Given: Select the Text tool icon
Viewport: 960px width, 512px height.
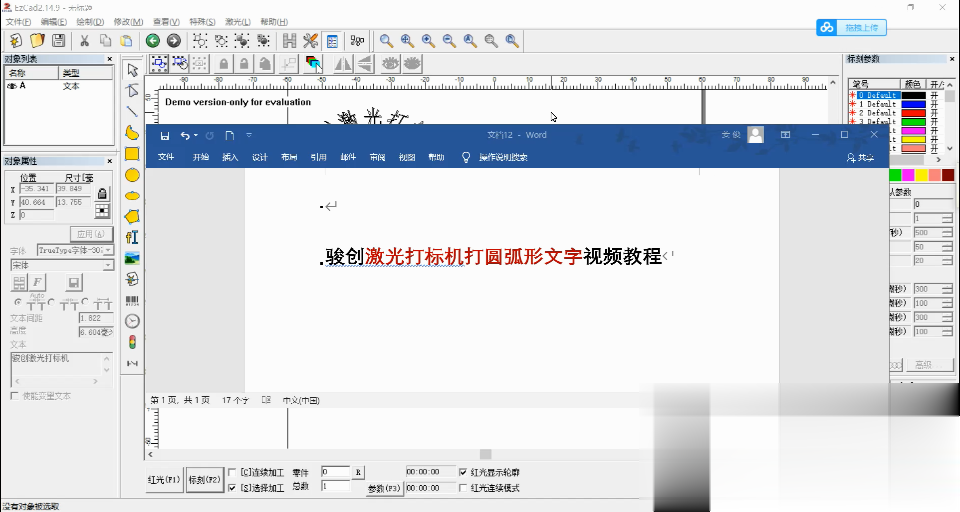Looking at the screenshot, I should click(x=132, y=237).
